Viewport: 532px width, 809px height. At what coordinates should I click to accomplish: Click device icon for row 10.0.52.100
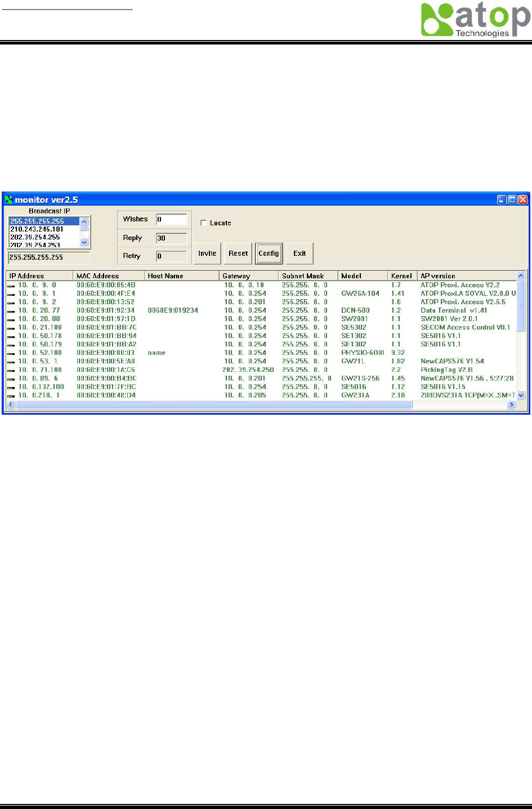click(x=11, y=353)
